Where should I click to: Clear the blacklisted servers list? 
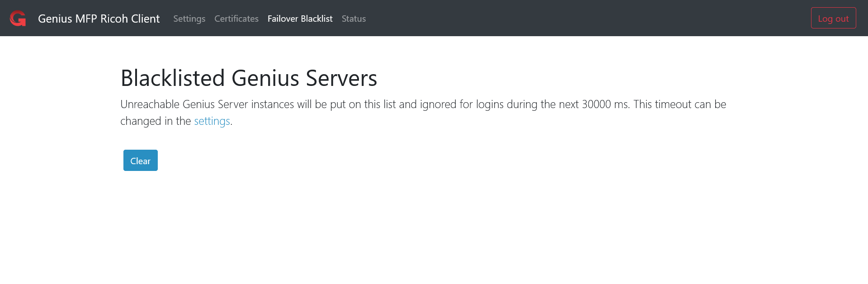(141, 161)
